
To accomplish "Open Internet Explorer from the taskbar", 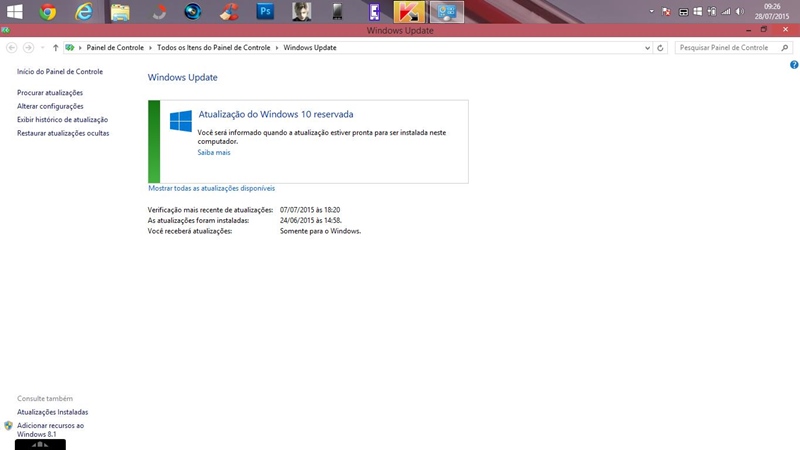I will (x=84, y=12).
